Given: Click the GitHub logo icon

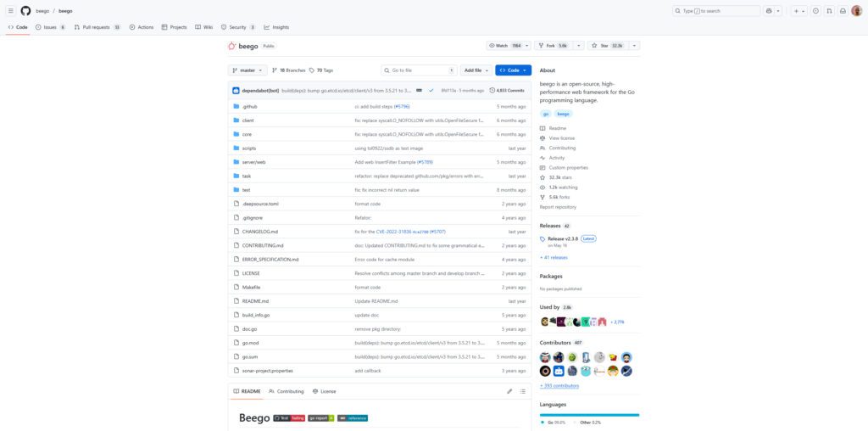Looking at the screenshot, I should pos(25,11).
